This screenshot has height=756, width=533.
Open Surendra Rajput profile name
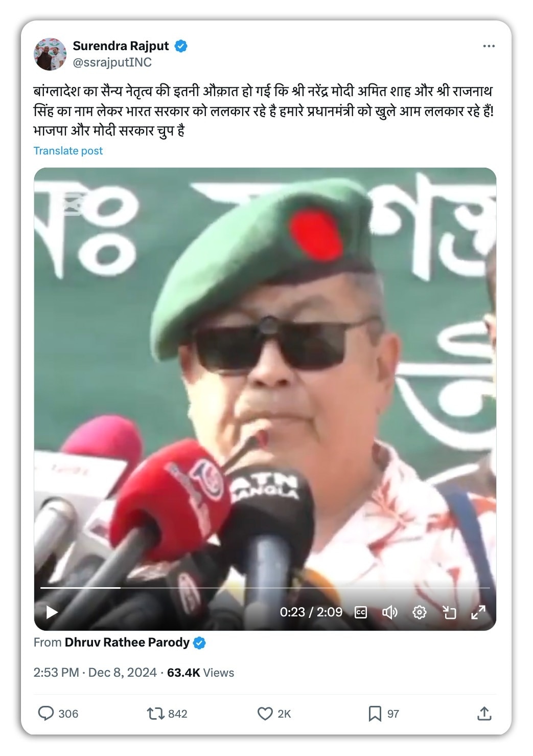coord(121,46)
